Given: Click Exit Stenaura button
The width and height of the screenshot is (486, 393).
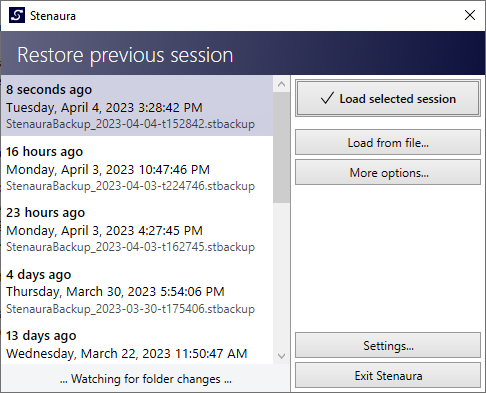Looking at the screenshot, I should pos(388,376).
